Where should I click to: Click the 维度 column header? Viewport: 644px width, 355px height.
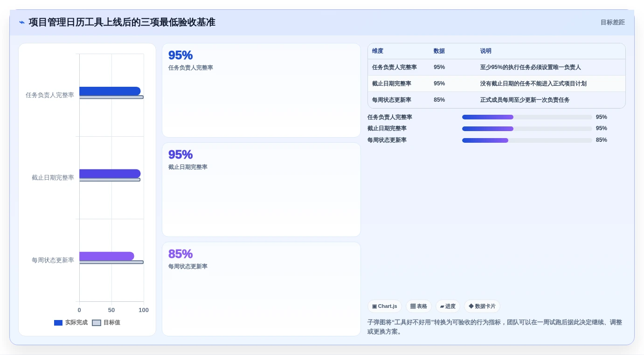378,51
